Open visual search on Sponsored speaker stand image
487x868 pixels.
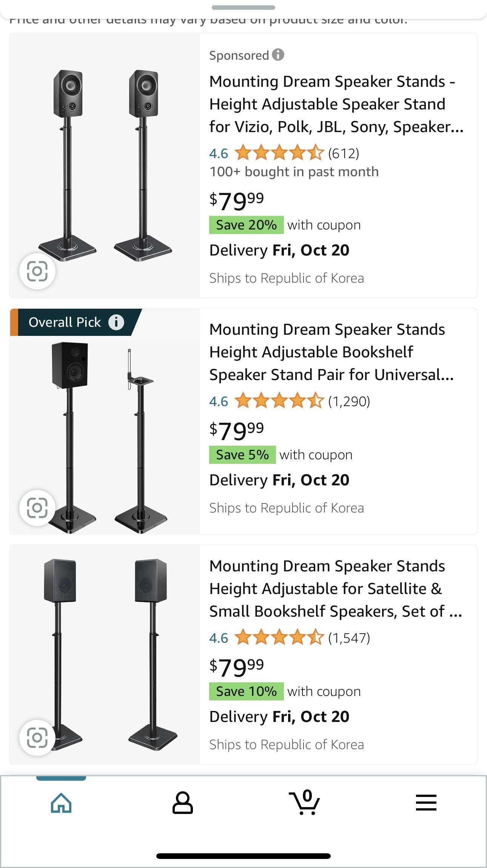[37, 271]
